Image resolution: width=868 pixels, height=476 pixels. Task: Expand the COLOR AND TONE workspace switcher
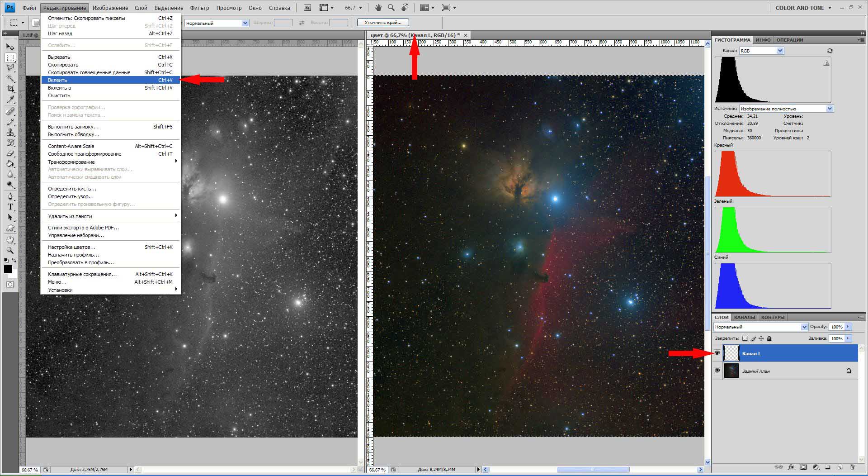[803, 8]
